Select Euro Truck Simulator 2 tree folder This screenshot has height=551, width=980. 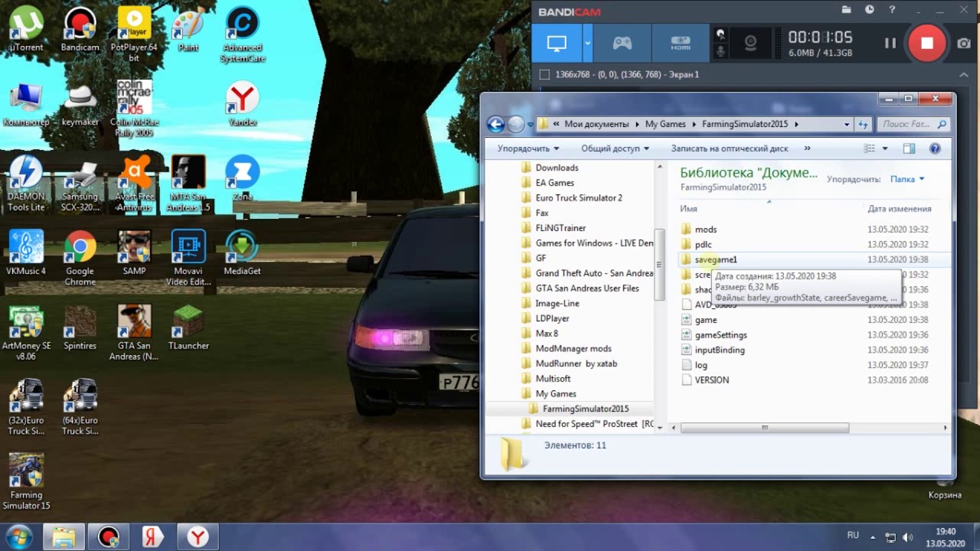(x=579, y=197)
